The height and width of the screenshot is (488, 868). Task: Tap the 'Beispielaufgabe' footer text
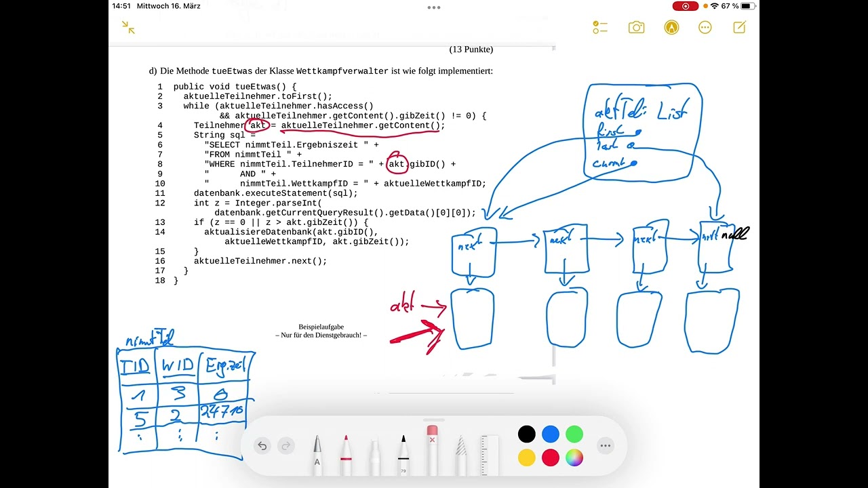[x=321, y=327]
